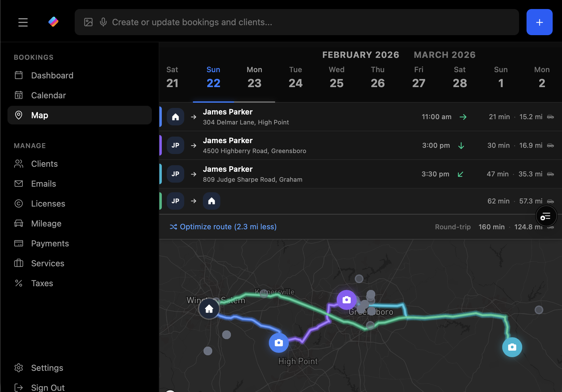Viewport: 562px width, 392px height.
Task: Open the hamburger navigation menu
Action: tap(23, 22)
